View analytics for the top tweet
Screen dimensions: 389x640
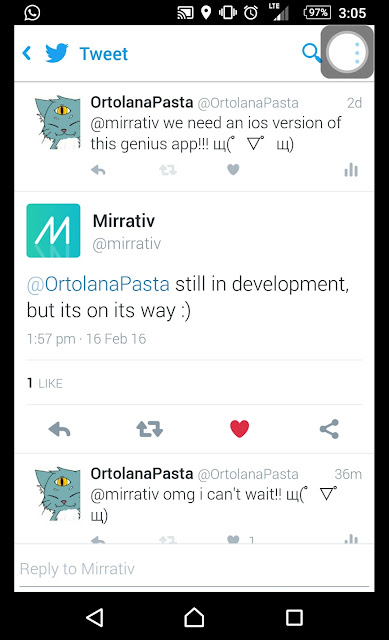click(x=351, y=170)
